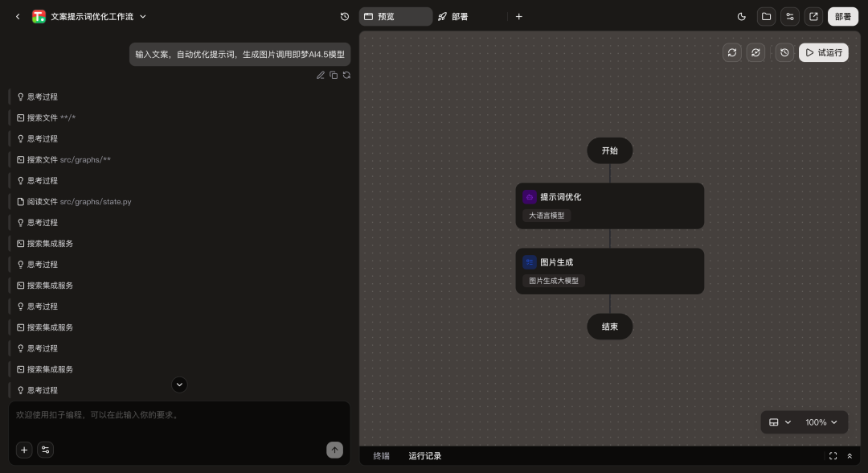Viewport: 868px width, 473px height.
Task: Toggle dark mode with the moon icon
Action: 741,16
